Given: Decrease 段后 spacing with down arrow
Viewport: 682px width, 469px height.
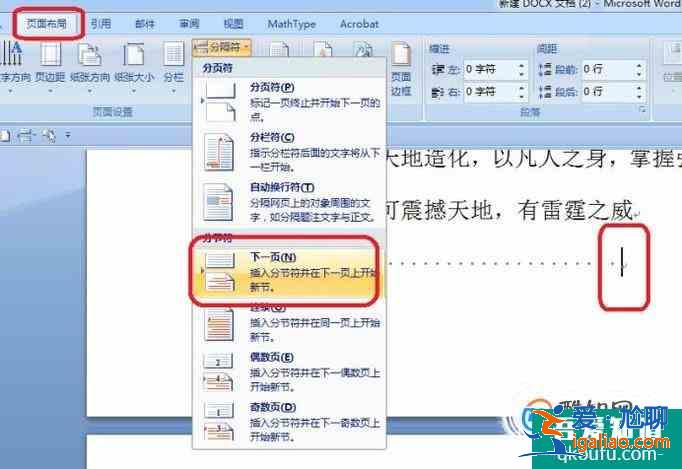Looking at the screenshot, I should tap(639, 96).
